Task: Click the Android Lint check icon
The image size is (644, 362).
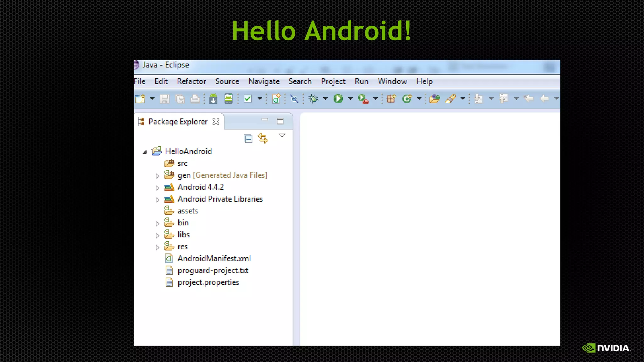Action: click(248, 99)
